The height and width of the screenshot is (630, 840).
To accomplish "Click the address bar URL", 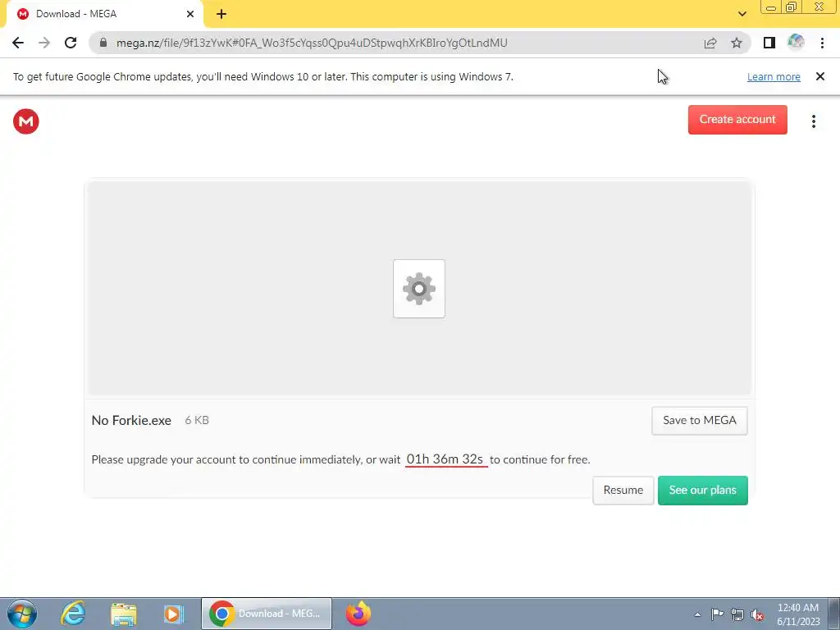I will pos(311,43).
